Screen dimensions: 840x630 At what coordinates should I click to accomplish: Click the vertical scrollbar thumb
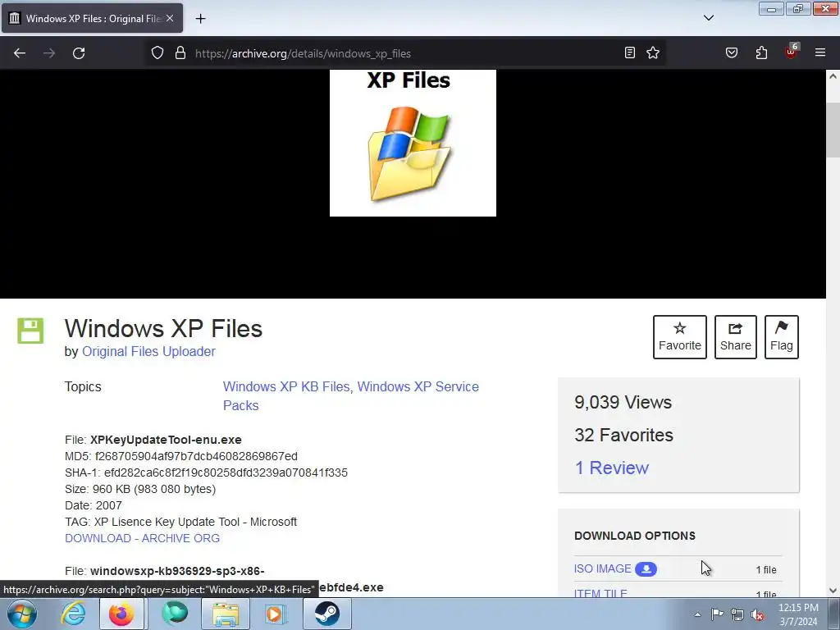tap(833, 129)
